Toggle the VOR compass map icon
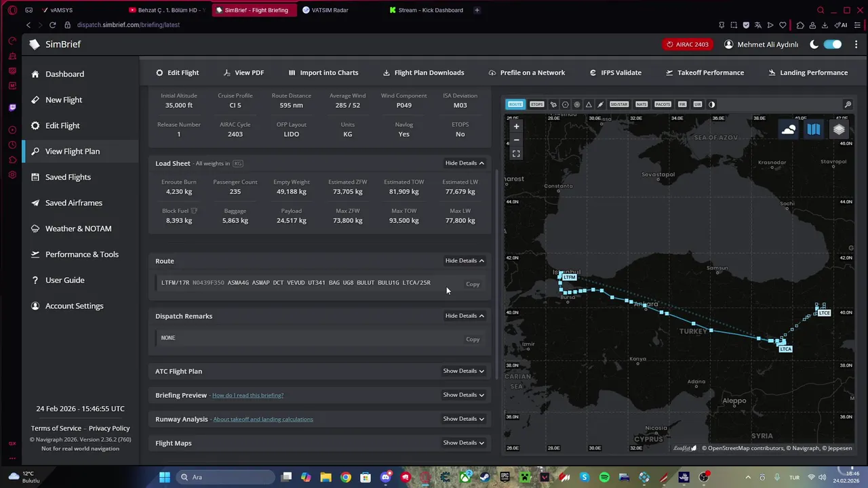 coord(577,104)
